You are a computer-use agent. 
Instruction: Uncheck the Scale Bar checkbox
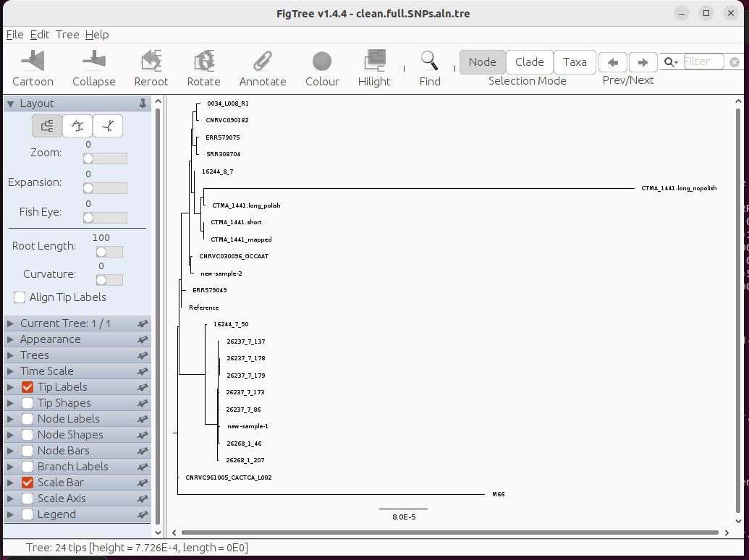[x=27, y=483]
